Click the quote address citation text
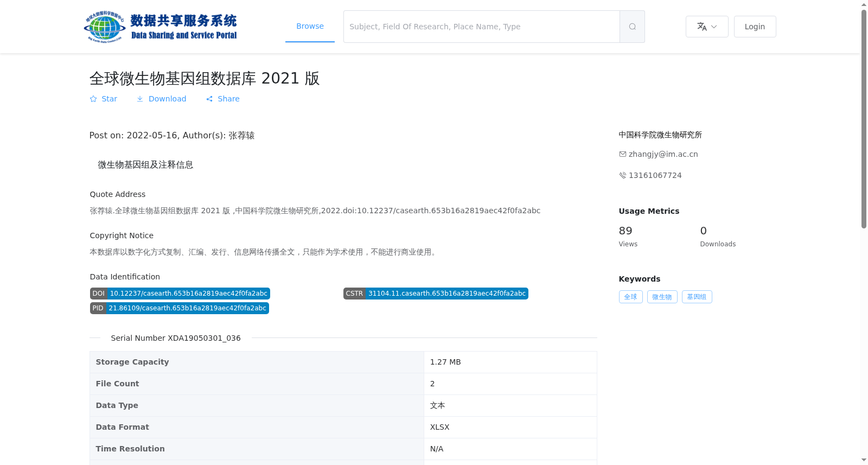 [x=315, y=211]
